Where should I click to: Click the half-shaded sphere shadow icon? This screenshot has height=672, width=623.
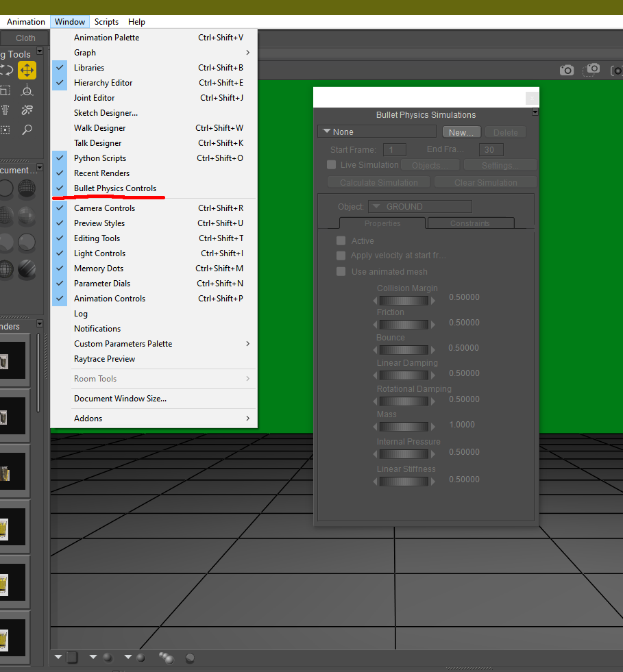190,658
